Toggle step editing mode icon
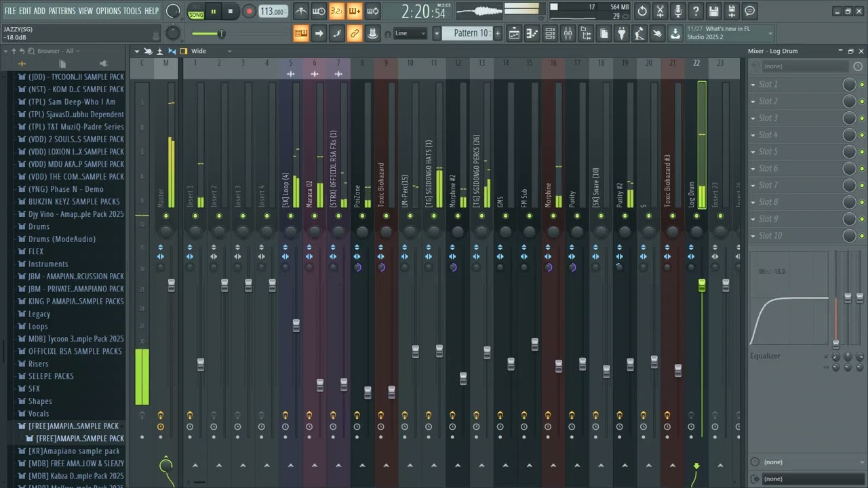This screenshot has height=488, width=868. click(x=337, y=33)
